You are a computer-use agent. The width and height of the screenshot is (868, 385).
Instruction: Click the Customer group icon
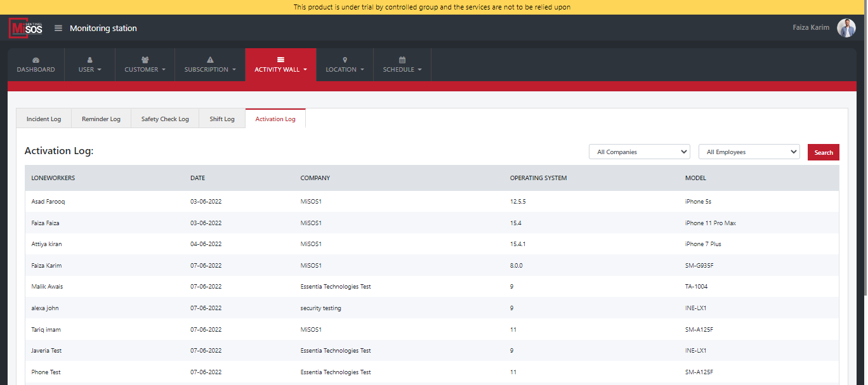click(145, 60)
